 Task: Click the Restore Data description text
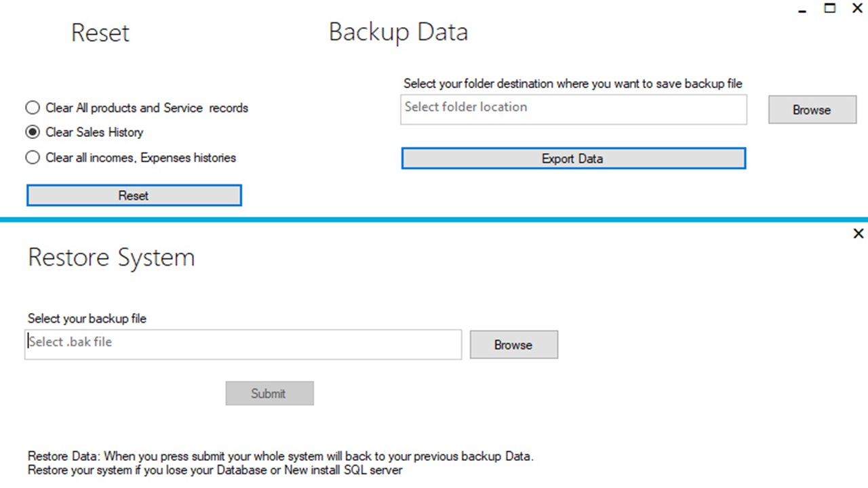coord(280,462)
